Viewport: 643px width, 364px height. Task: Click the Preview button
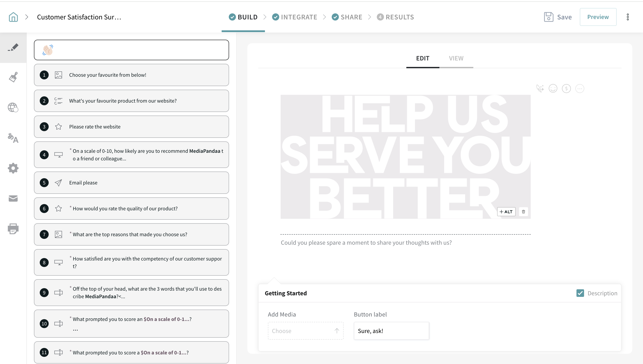click(x=598, y=17)
